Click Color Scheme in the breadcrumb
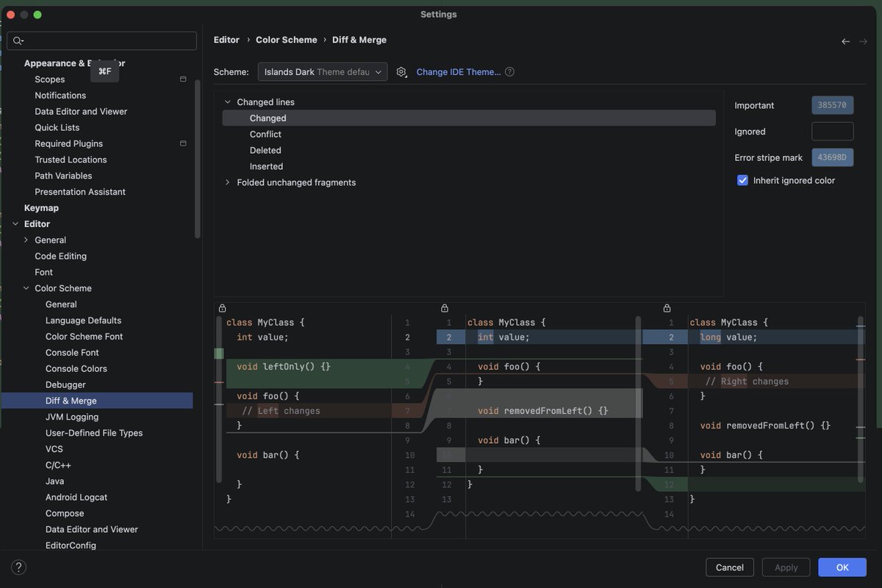 point(287,40)
